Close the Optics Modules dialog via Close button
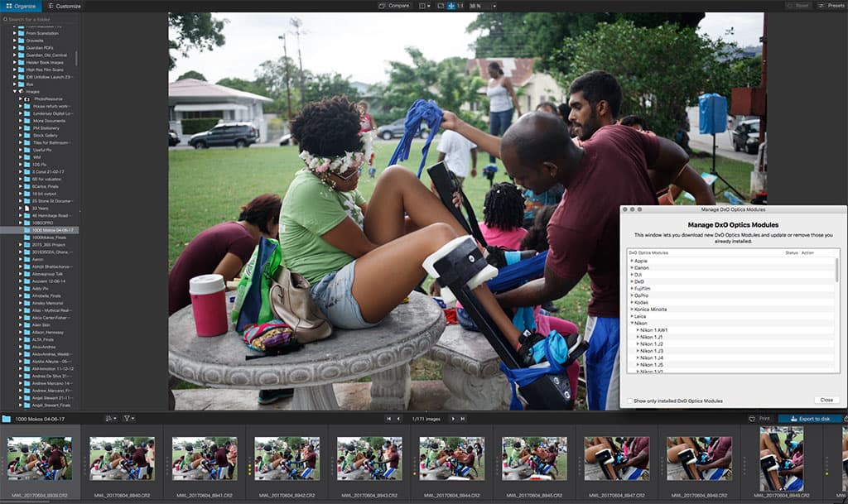The width and height of the screenshot is (848, 504). click(x=826, y=400)
